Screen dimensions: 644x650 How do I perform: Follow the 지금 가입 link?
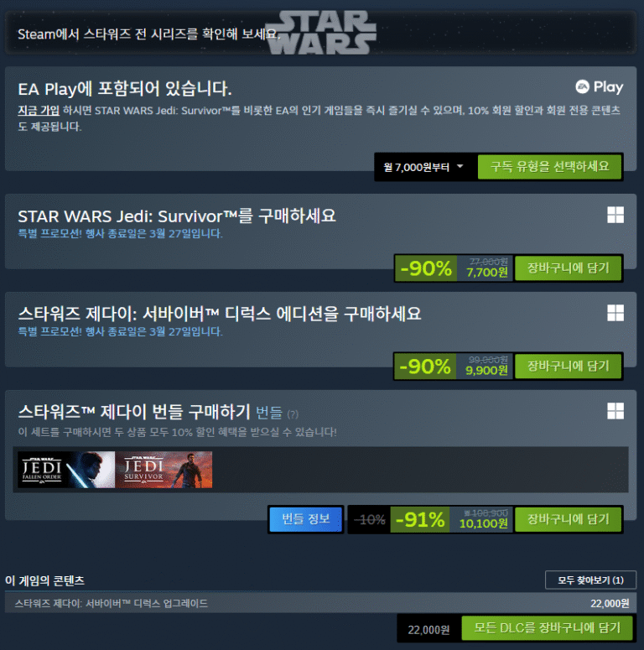[39, 110]
